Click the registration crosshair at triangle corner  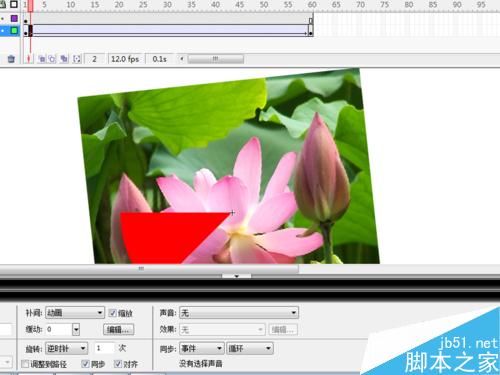point(232,212)
